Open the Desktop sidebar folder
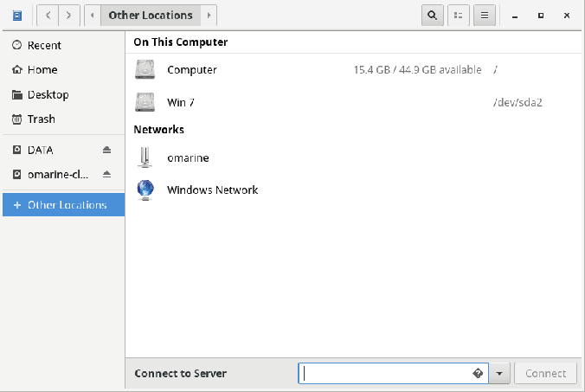Screen dimensions: 585x392 tap(48, 94)
